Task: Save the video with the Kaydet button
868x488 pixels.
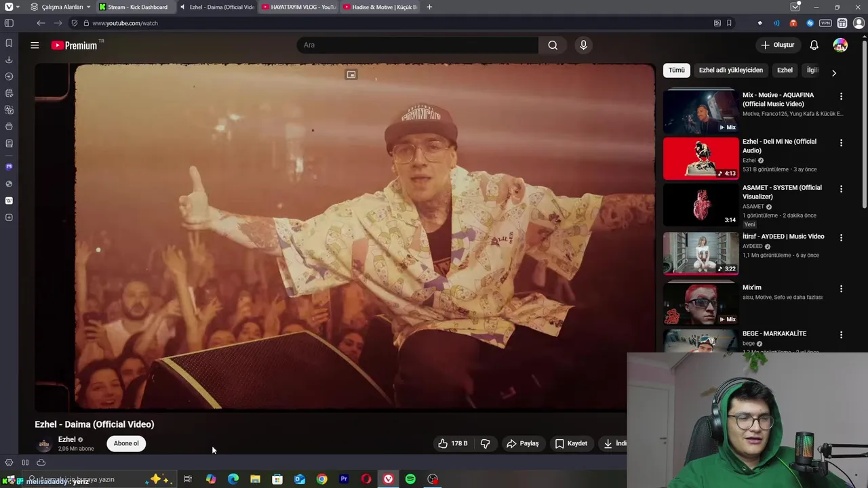Action: pos(571,443)
